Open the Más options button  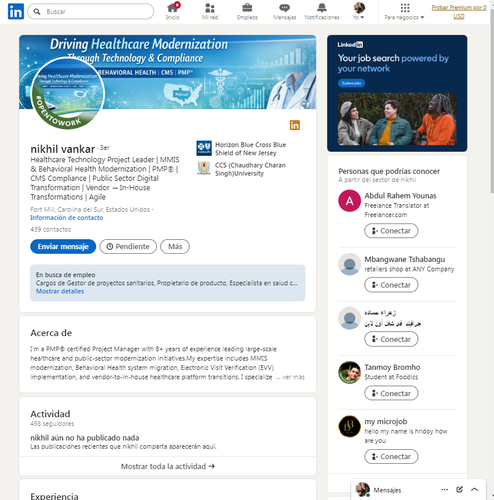coord(175,247)
